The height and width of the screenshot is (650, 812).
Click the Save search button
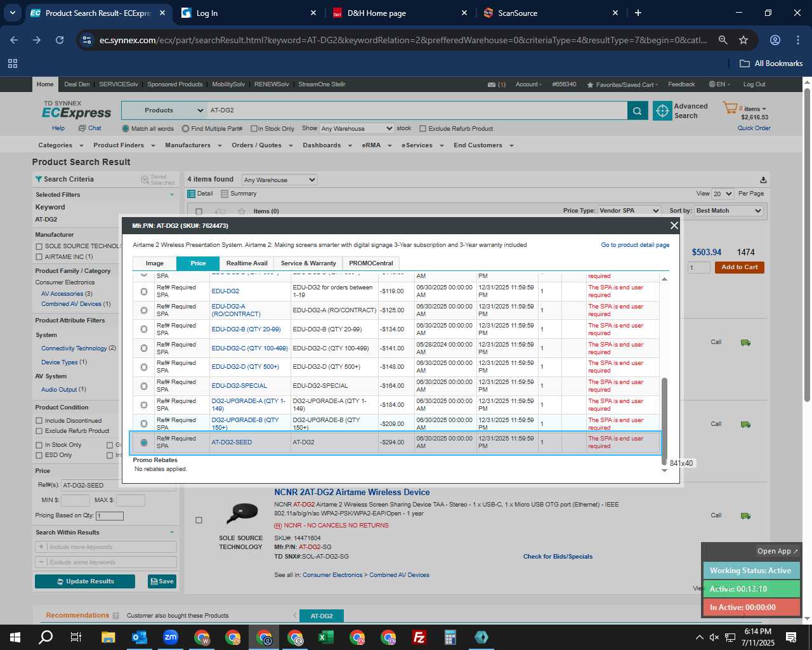pyautogui.click(x=162, y=581)
